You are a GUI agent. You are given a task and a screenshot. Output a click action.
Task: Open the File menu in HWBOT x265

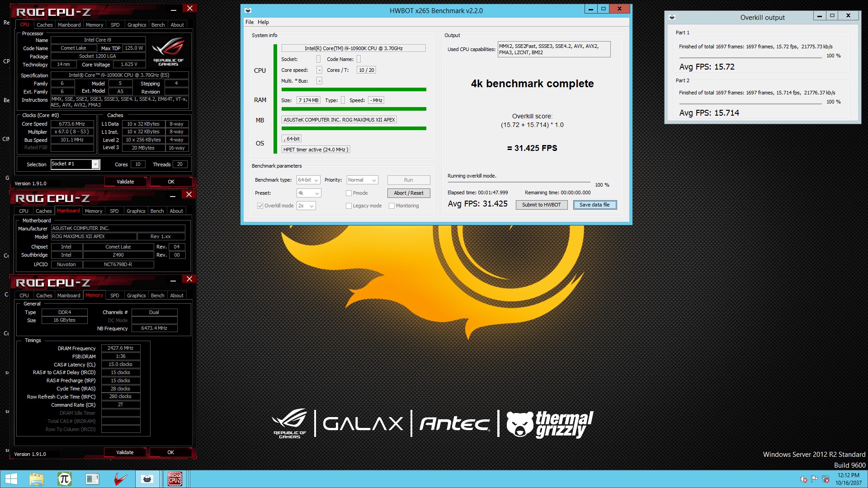point(250,22)
